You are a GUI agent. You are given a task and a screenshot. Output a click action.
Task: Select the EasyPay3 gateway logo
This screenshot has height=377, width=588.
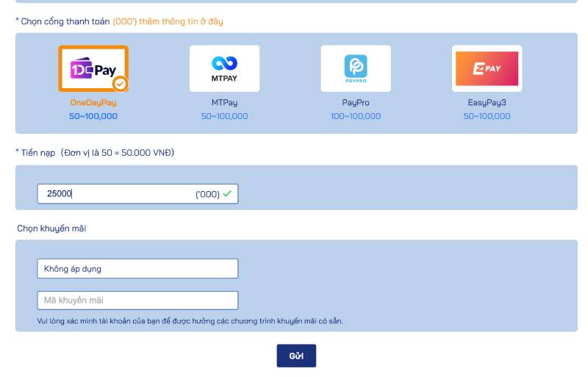pyautogui.click(x=487, y=68)
